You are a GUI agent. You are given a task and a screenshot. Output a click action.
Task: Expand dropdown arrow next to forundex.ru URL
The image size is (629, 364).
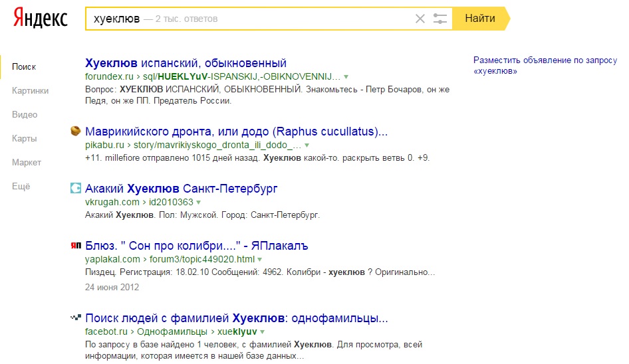point(346,76)
